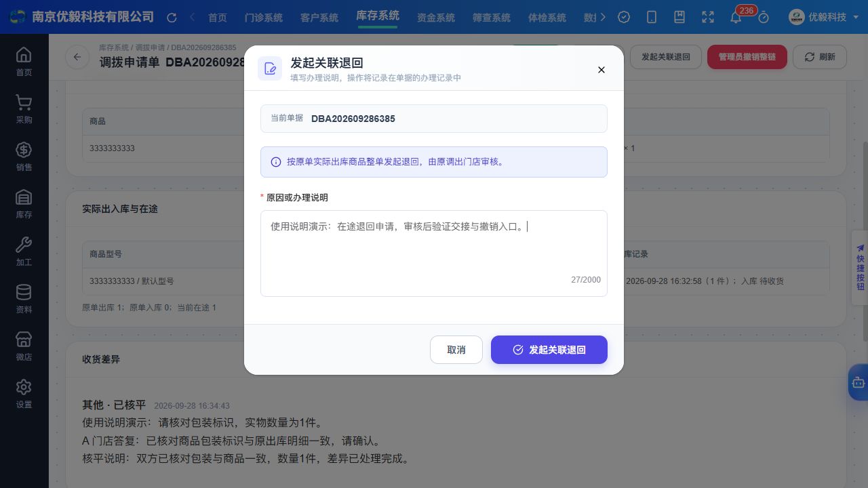Open the 微店 store sidebar icon

point(24,346)
